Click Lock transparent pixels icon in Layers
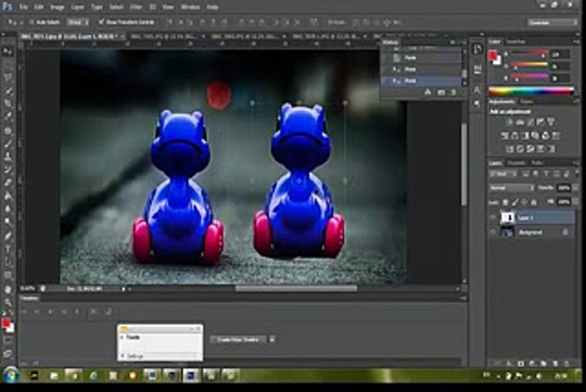This screenshot has height=392, width=586. coord(505,202)
